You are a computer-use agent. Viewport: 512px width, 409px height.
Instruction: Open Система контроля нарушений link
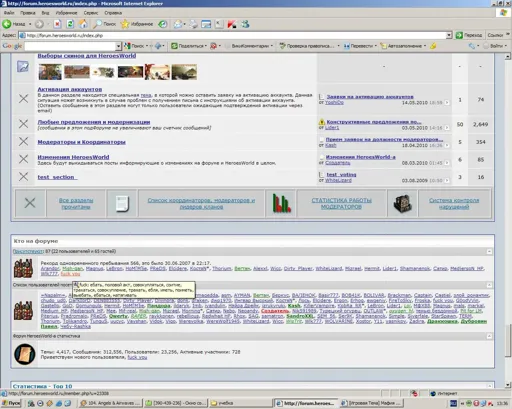click(454, 203)
